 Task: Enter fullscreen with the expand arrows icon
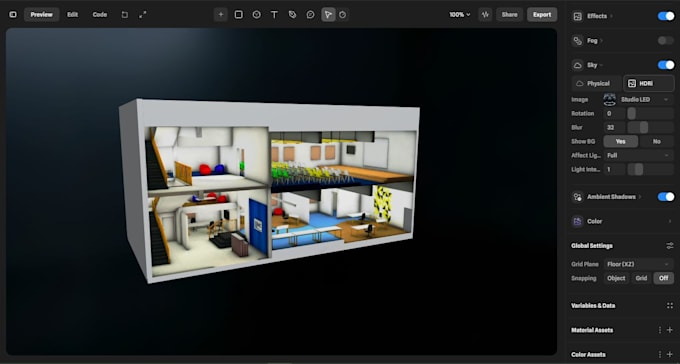(x=143, y=14)
